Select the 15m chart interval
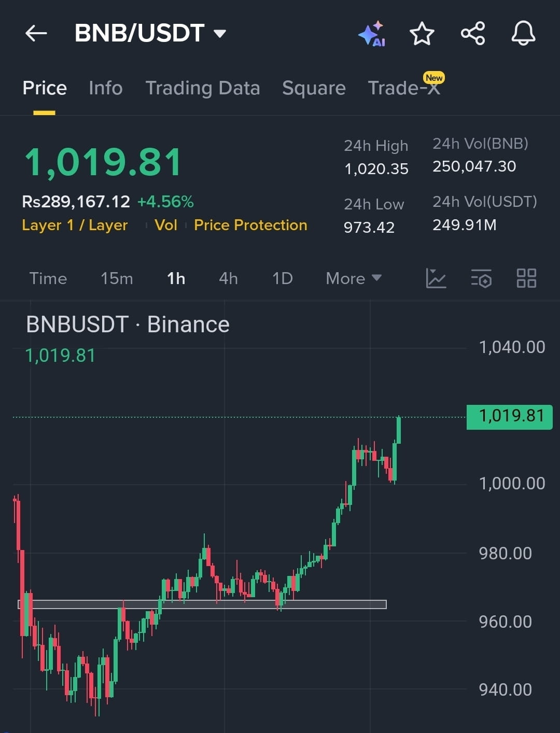 coord(117,278)
